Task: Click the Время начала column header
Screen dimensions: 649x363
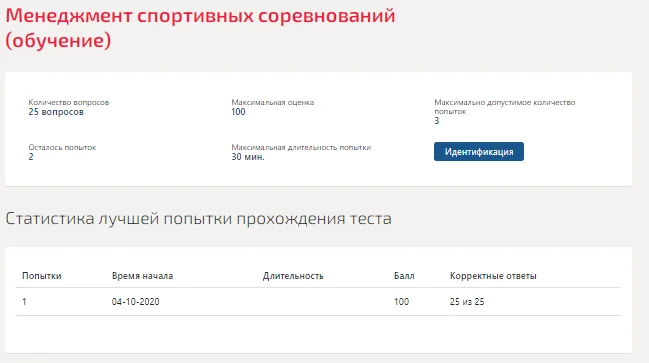Action: click(x=142, y=276)
